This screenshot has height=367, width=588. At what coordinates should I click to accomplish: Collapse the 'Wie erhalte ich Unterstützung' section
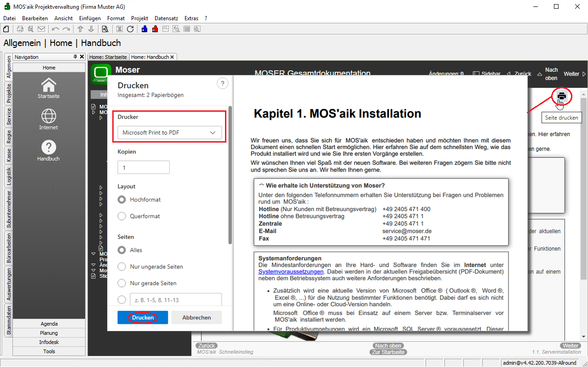261,185
